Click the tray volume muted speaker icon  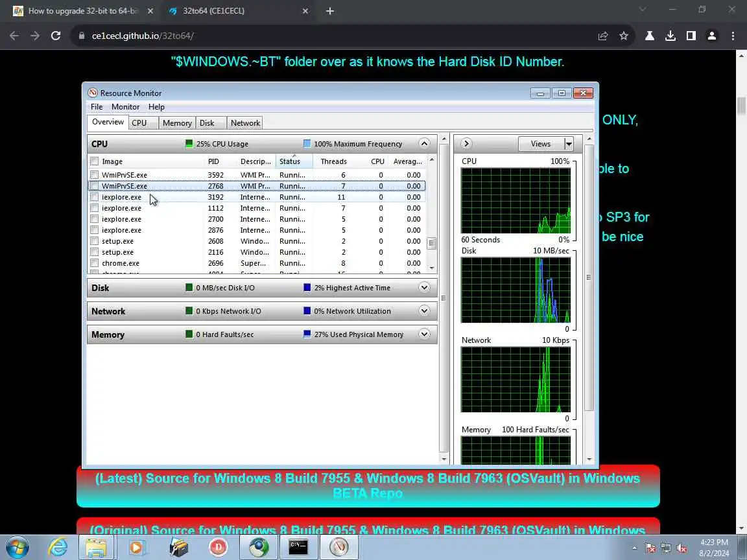click(682, 548)
